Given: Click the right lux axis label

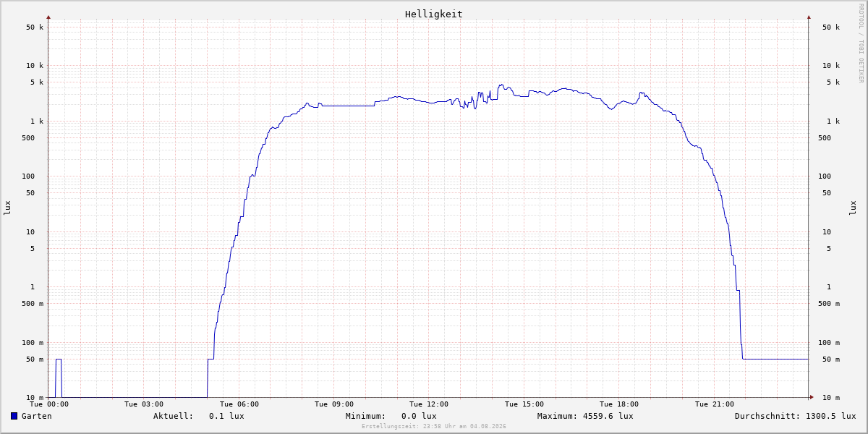Looking at the screenshot, I should (x=853, y=208).
